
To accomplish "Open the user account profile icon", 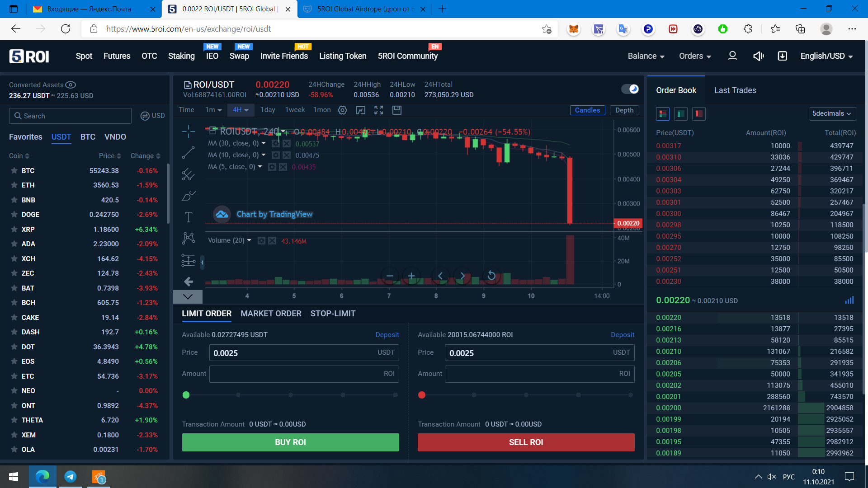I will 732,56.
